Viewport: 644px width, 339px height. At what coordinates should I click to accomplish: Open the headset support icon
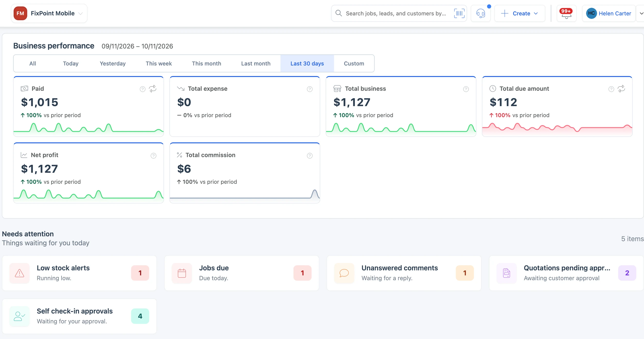pyautogui.click(x=480, y=13)
